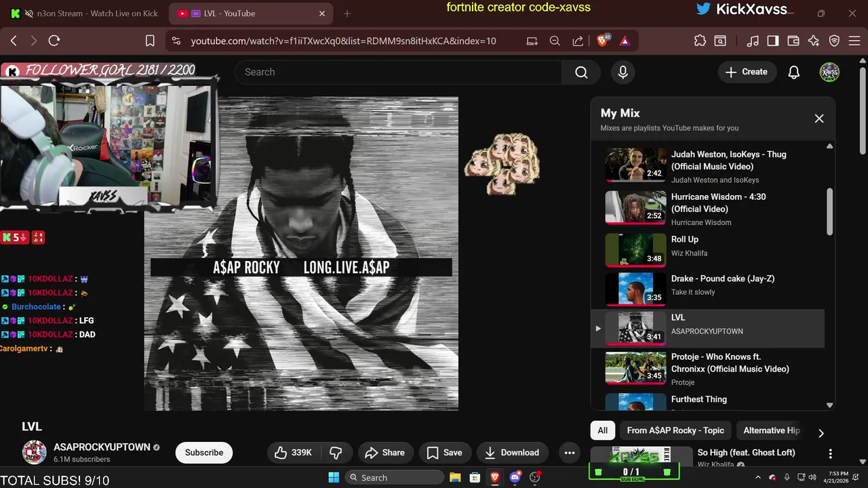Click the A$AP Rocky video player
Screen dimensions: 868x488
point(301,253)
